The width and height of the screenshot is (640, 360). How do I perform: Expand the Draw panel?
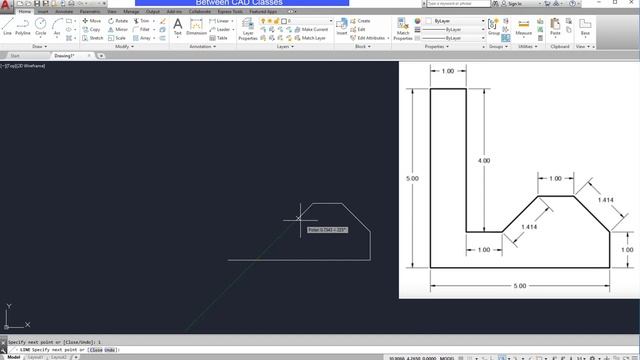(40, 47)
